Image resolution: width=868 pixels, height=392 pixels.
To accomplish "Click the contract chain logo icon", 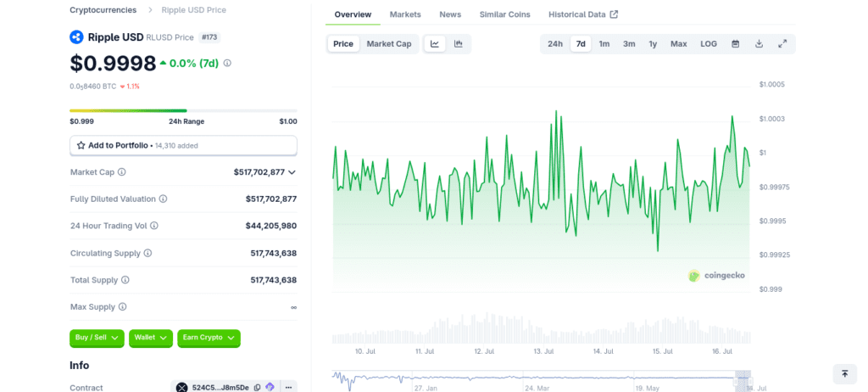I will click(x=182, y=388).
